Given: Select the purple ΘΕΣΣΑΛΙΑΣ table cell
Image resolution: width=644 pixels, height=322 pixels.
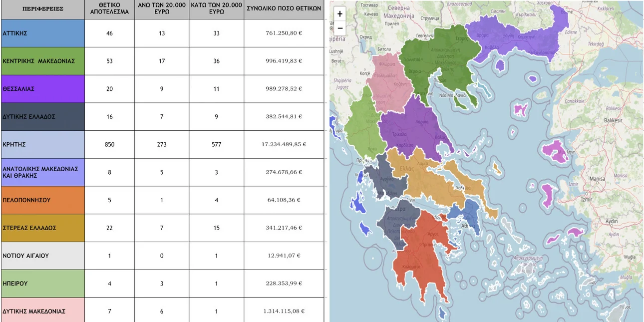Looking at the screenshot, I should 43,89.
